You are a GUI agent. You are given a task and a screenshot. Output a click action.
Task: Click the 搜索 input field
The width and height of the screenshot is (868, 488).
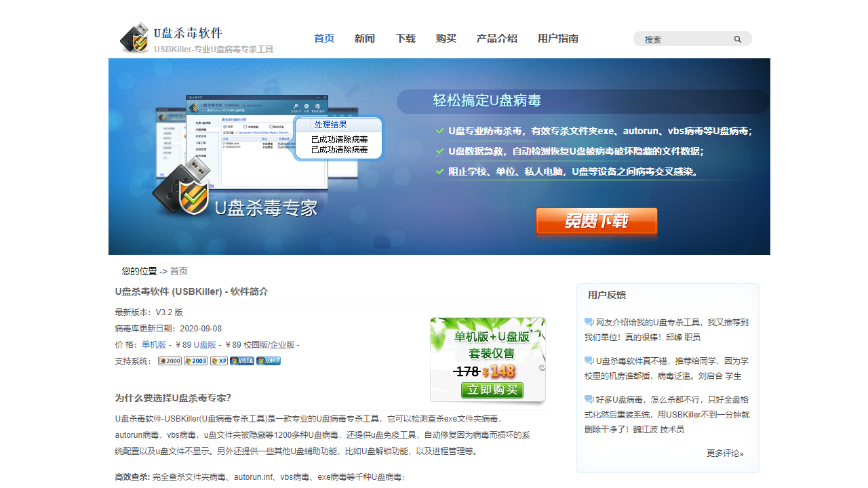682,39
